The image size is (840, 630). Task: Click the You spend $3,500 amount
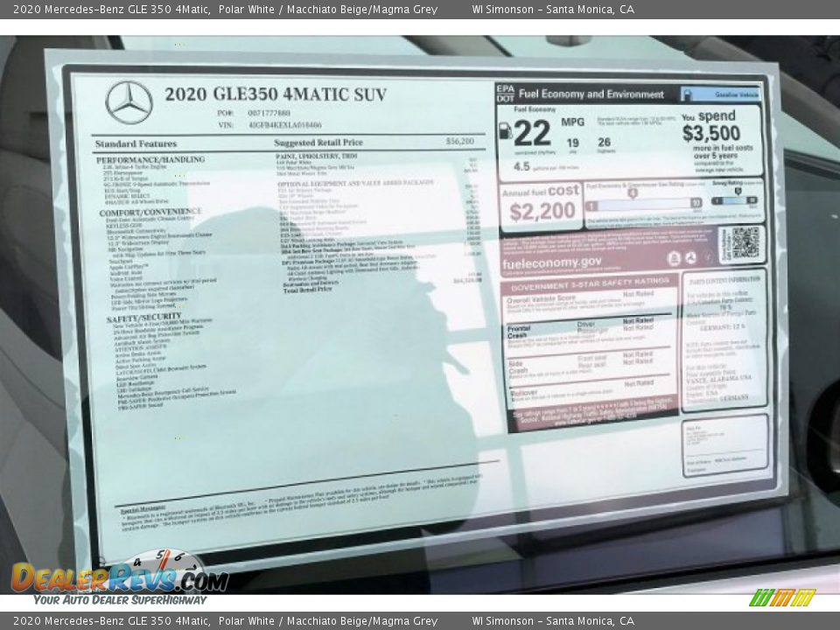[x=710, y=132]
